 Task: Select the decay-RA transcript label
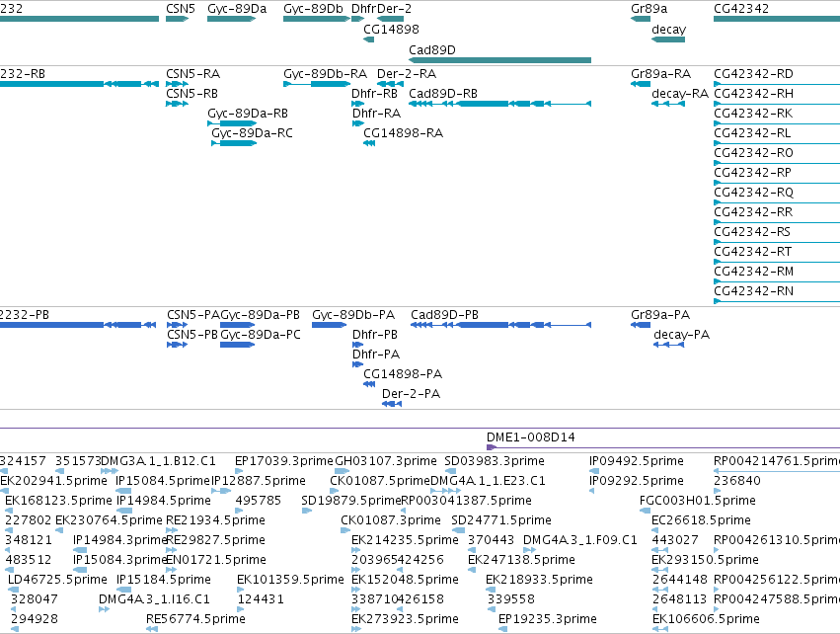coord(680,94)
